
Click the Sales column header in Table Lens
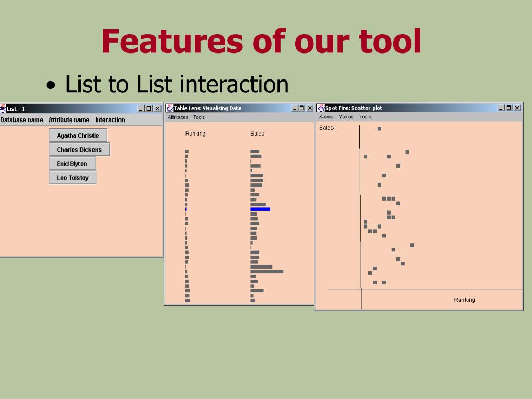tap(257, 134)
